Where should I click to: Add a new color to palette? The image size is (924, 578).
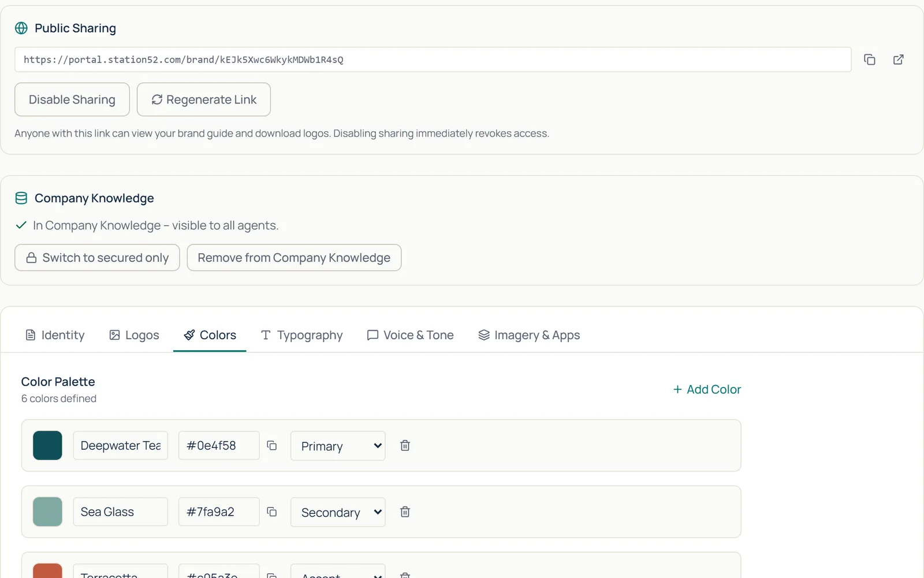[x=707, y=390]
